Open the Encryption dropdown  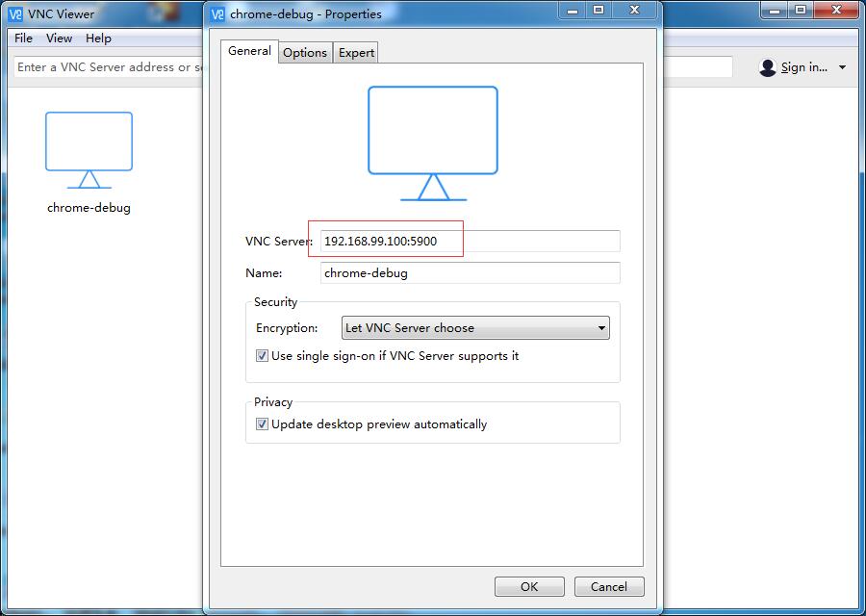(x=475, y=327)
